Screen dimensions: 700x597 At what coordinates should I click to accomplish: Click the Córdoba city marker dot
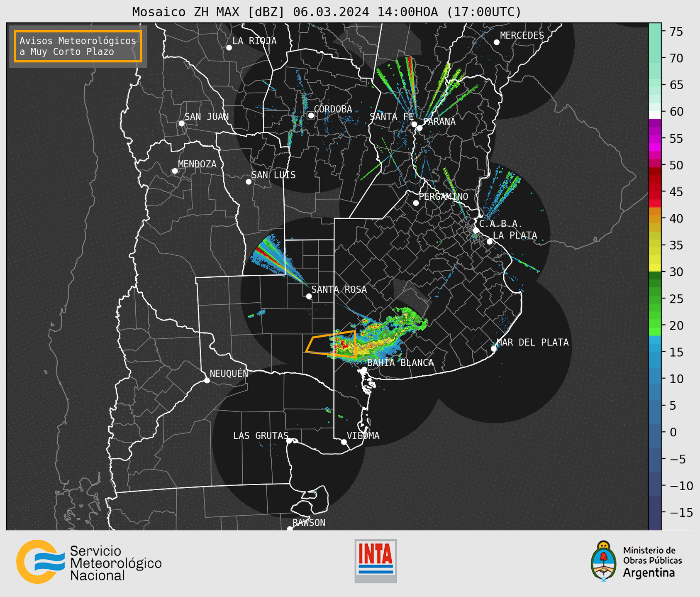pos(311,115)
